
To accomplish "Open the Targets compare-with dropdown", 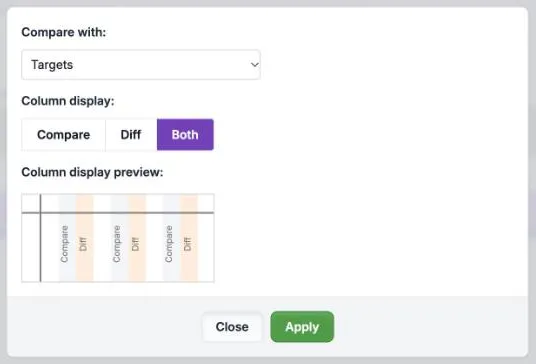I will pyautogui.click(x=141, y=65).
